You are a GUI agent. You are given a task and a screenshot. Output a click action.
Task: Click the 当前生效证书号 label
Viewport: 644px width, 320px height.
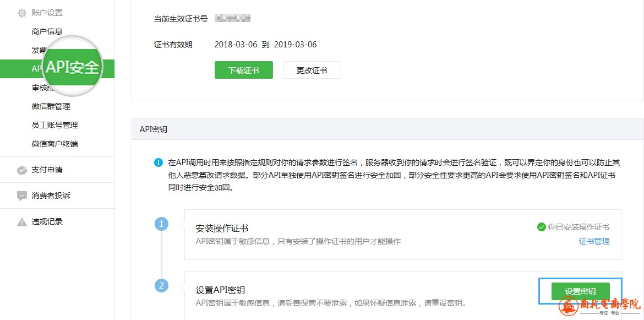pos(181,19)
